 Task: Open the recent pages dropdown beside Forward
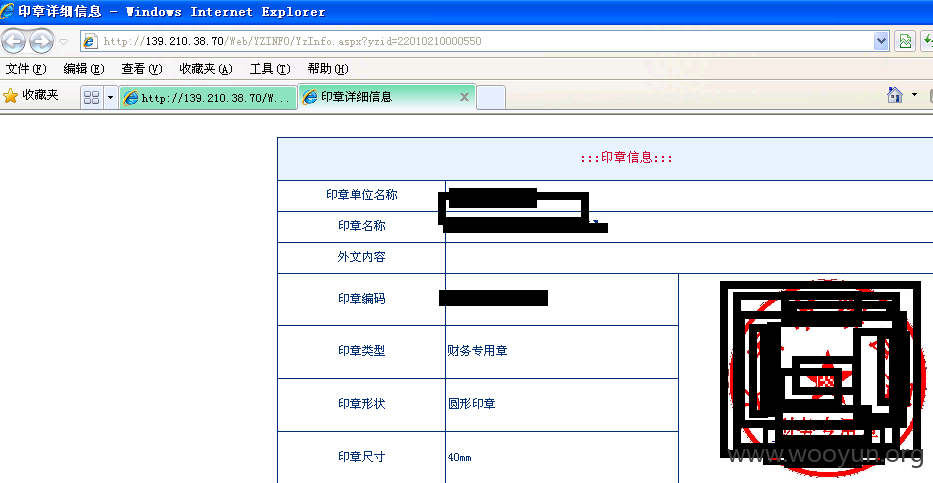[64, 42]
